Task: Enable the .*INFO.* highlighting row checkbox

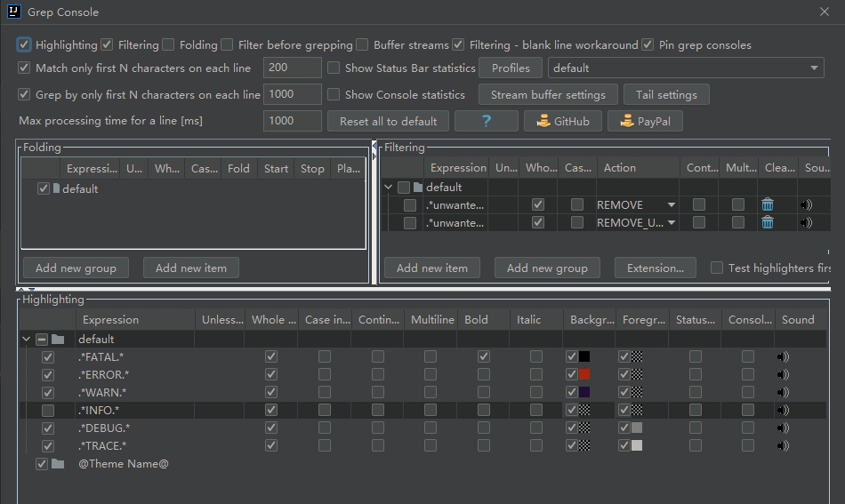Action: click(48, 410)
